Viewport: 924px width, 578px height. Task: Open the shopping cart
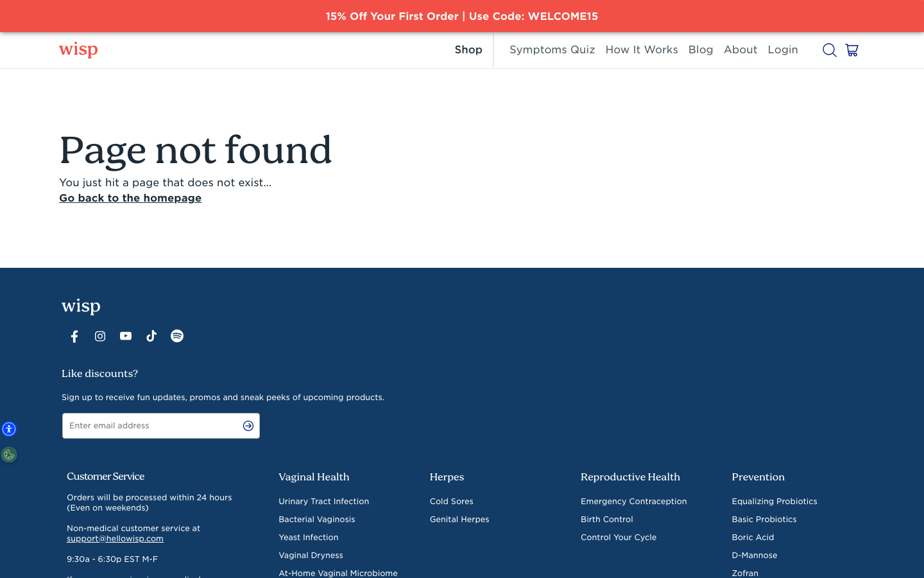tap(851, 50)
